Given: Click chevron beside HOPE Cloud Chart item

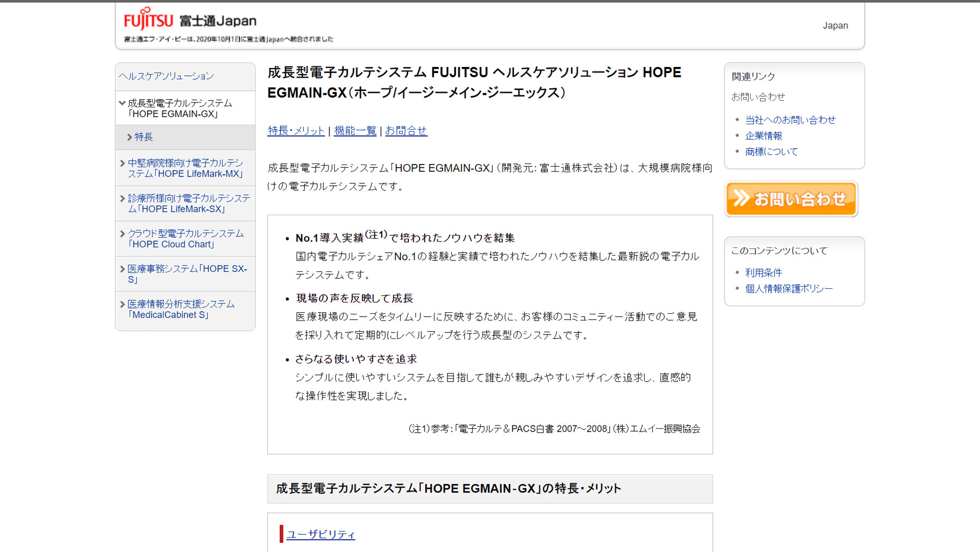Looking at the screenshot, I should coord(122,234).
